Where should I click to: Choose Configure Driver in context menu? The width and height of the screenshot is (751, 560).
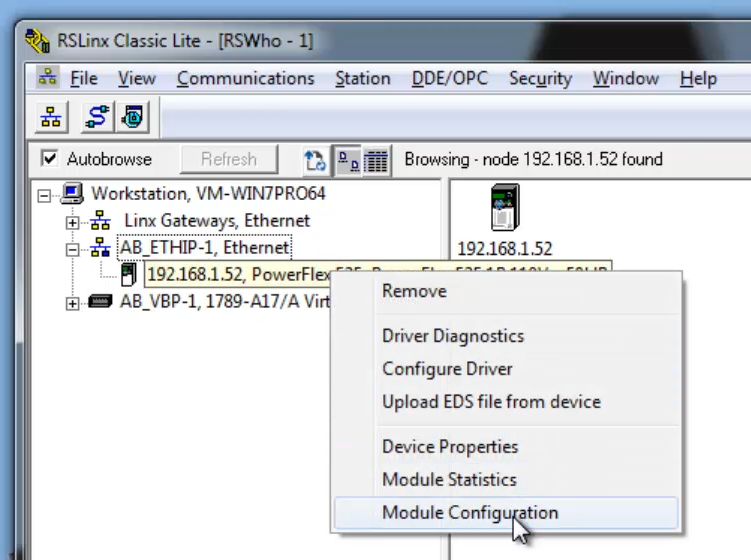506,369
